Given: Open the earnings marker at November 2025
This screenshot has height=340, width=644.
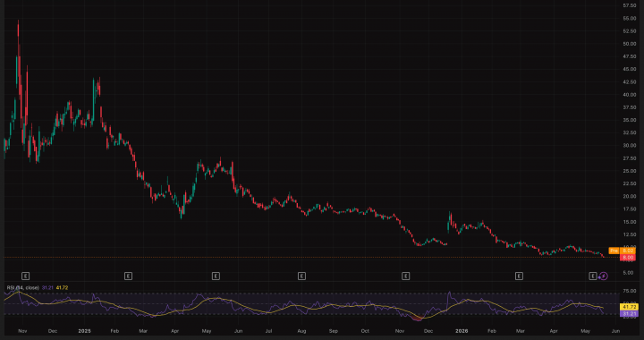Looking at the screenshot, I should [406, 276].
